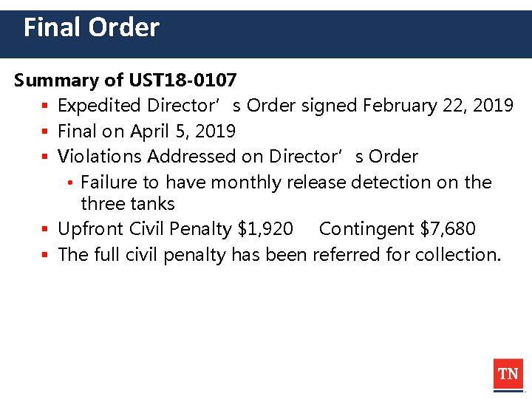Click the red bullet before 'Final on April 5'
Screen dimensions: 532x399
(45, 131)
